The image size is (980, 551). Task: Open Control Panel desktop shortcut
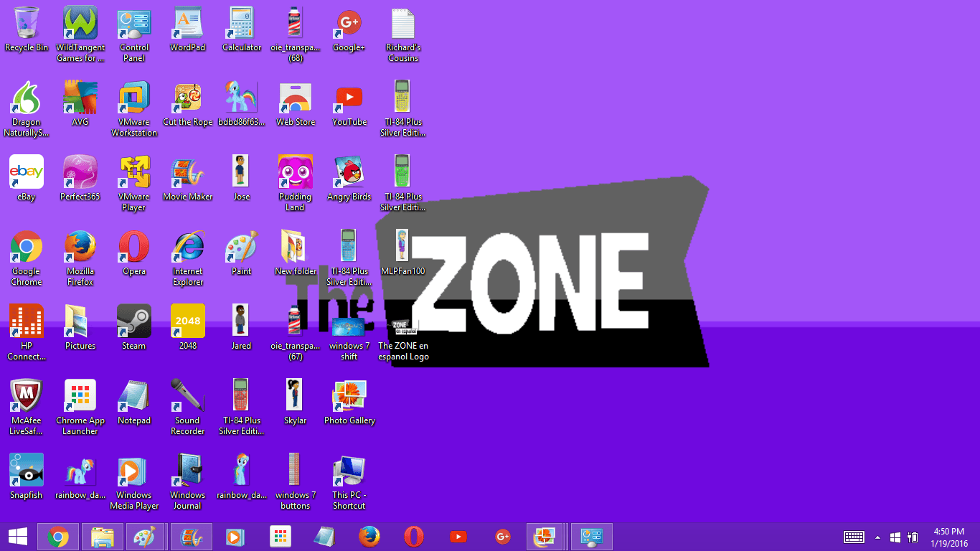[x=134, y=35]
